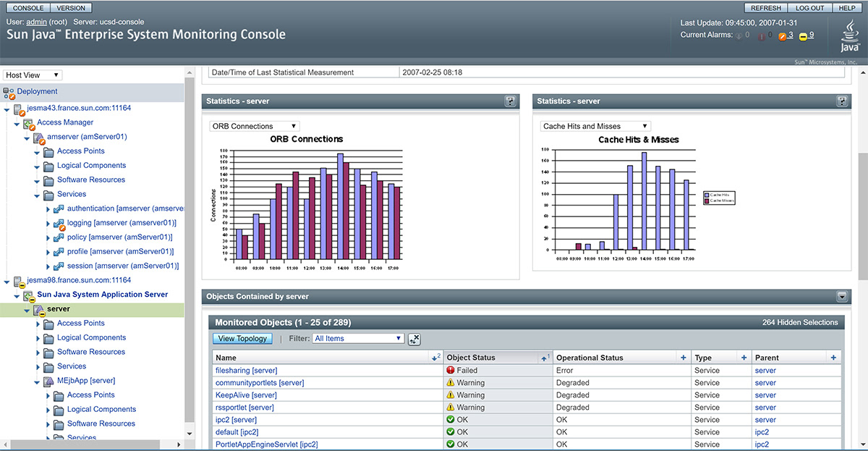Open the ipc2 [server] object link

point(236,420)
